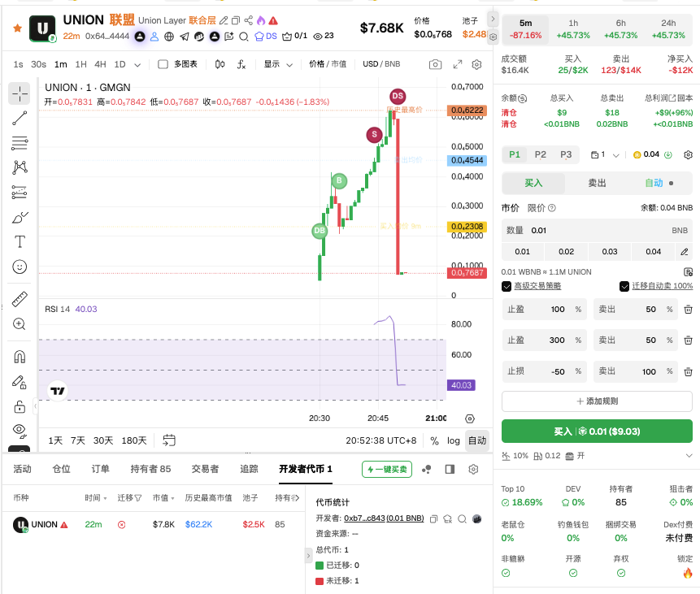Collapse the right side panel arrow
Image resolution: width=700 pixels, height=594 pixels.
[493, 19]
